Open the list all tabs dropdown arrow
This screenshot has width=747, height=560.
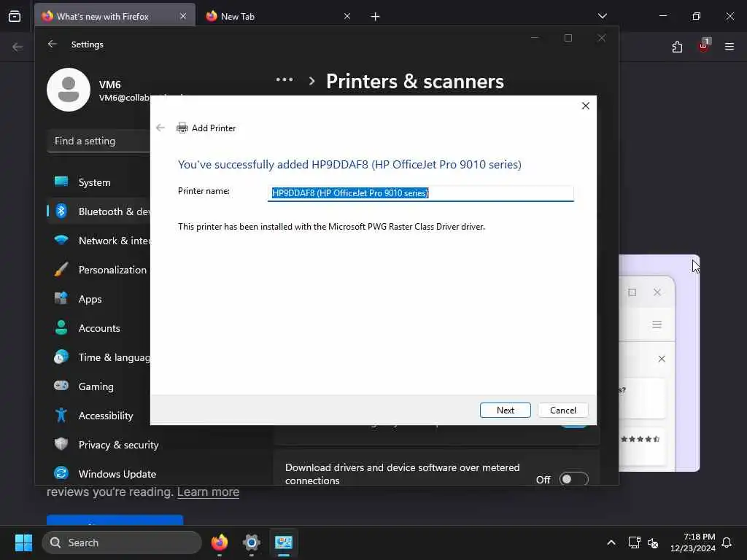(x=602, y=16)
